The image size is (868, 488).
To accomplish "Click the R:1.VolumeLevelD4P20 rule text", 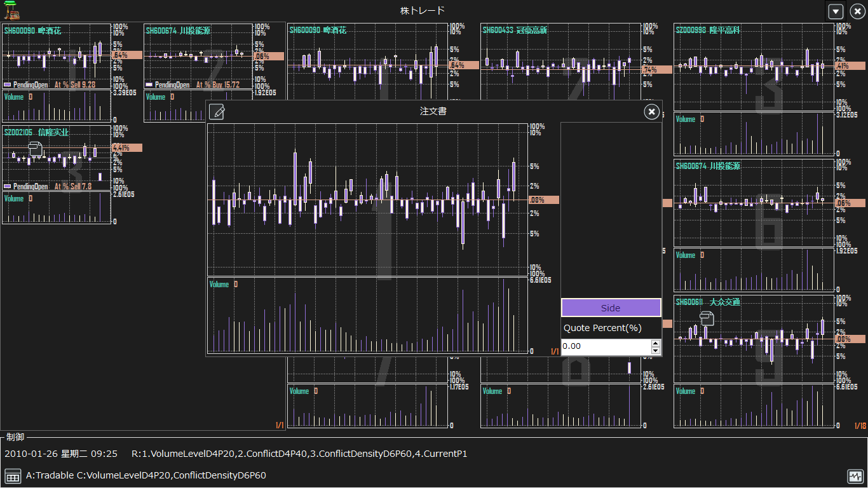I will point(299,454).
